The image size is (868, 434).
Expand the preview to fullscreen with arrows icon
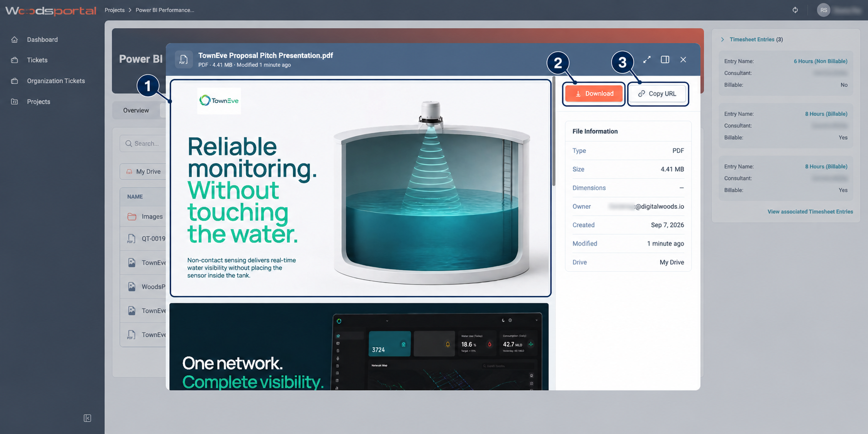(647, 59)
